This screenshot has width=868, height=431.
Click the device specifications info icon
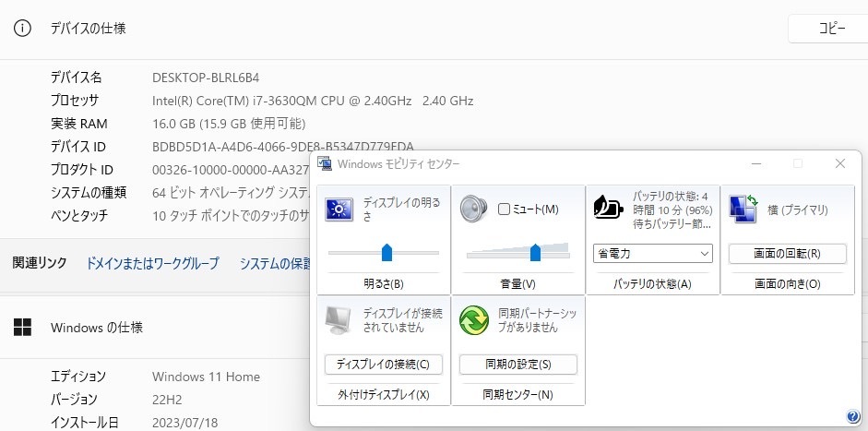(22, 29)
